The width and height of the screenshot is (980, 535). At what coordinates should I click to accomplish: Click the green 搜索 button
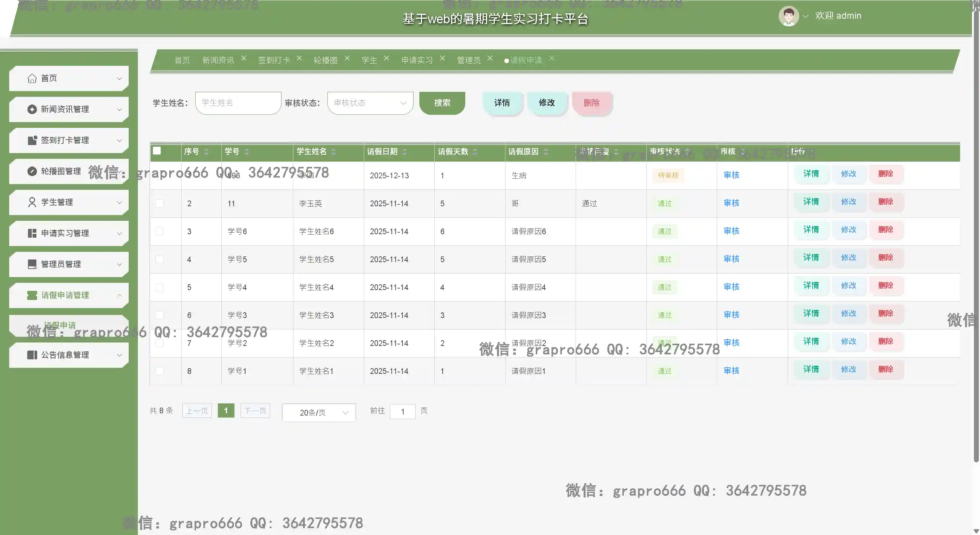(x=442, y=103)
